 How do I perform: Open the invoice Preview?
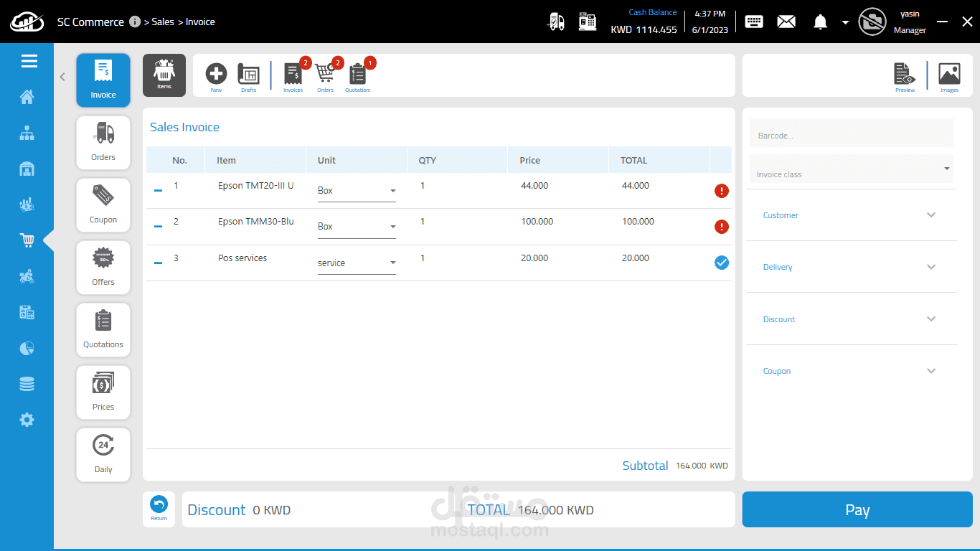pyautogui.click(x=905, y=77)
